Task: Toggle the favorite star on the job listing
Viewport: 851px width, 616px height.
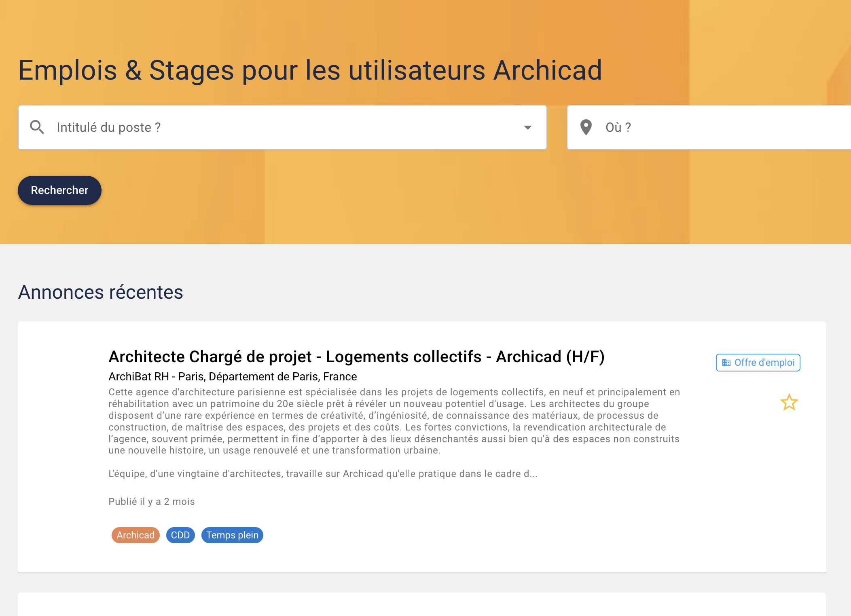Action: (x=789, y=403)
